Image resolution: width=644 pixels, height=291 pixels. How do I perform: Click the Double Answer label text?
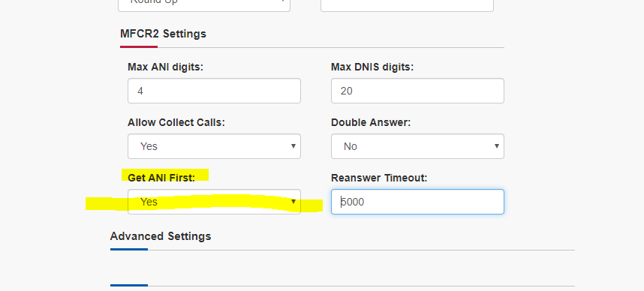tap(371, 123)
